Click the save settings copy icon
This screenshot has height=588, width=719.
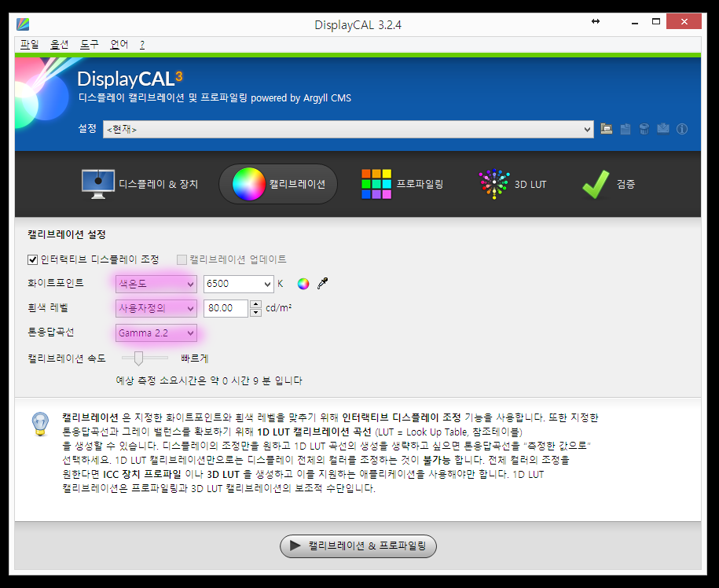click(625, 129)
